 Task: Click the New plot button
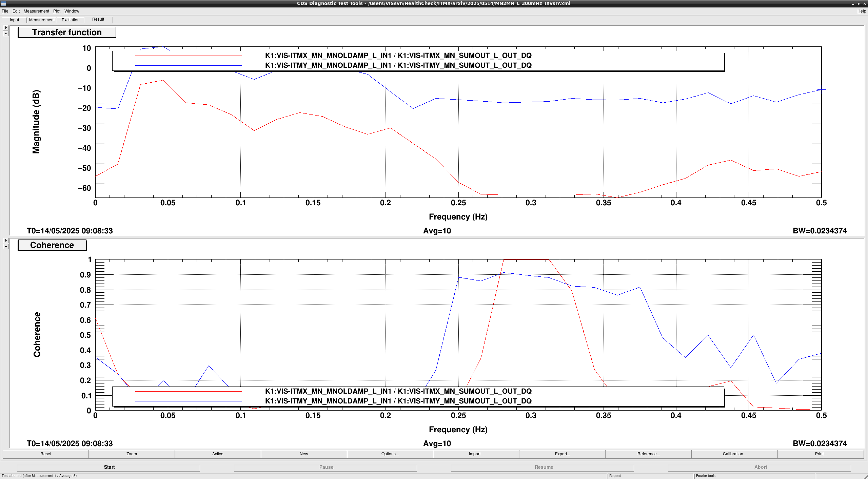point(304,454)
